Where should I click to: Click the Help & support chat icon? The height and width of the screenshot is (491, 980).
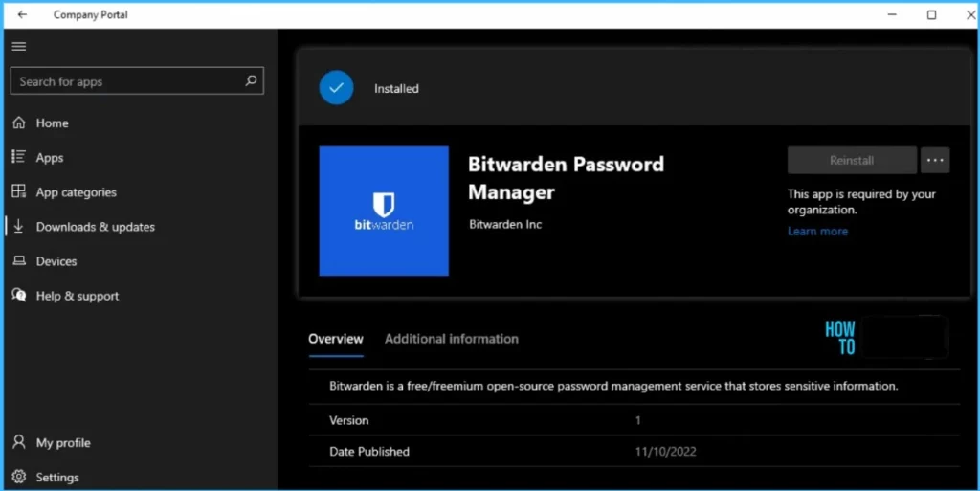tap(19, 295)
